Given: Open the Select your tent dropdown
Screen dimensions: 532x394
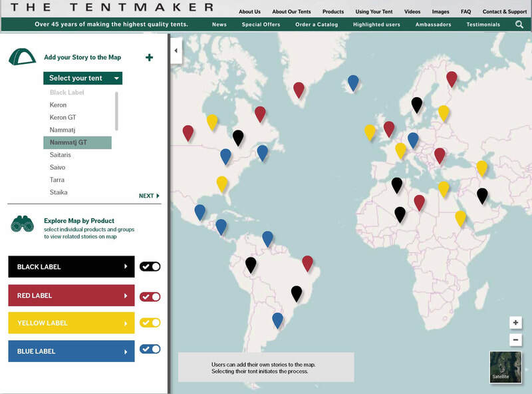Looking at the screenshot, I should [x=82, y=78].
